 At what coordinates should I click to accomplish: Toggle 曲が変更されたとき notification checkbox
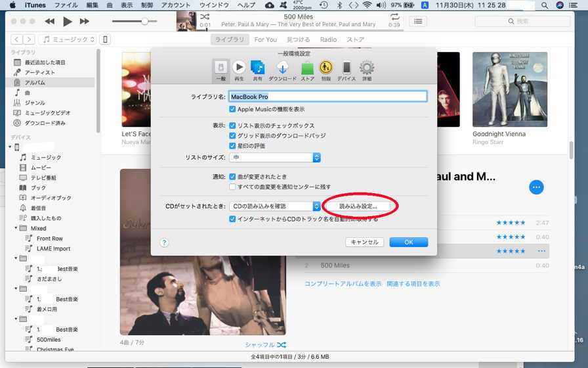click(x=232, y=177)
